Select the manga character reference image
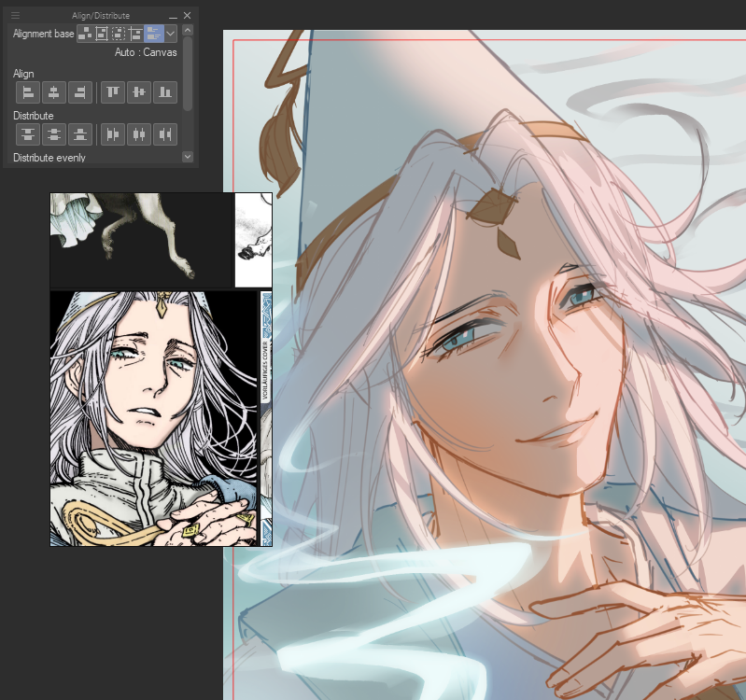 [x=154, y=418]
